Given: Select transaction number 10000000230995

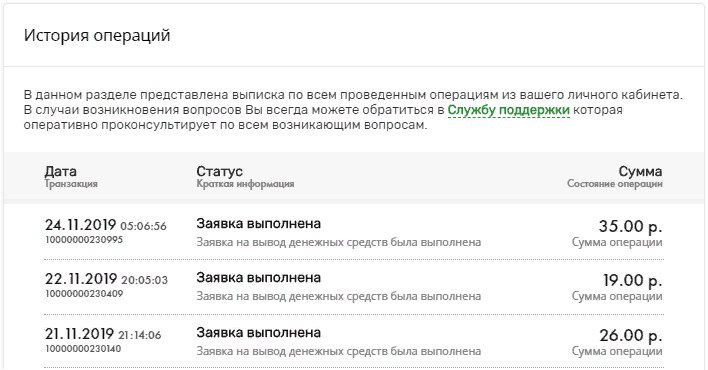Looking at the screenshot, I should [84, 239].
